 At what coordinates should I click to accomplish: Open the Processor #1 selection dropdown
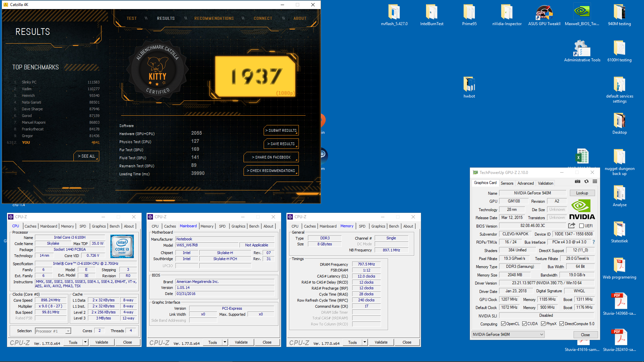click(x=53, y=331)
